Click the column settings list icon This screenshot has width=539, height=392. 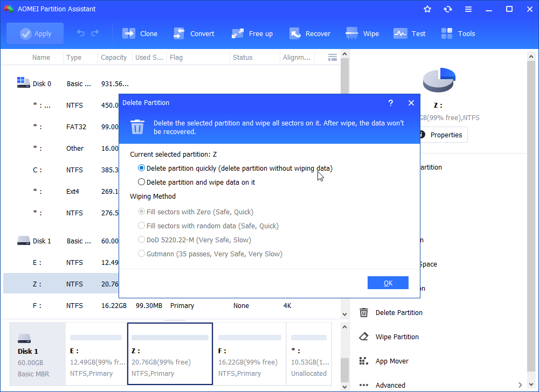[333, 57]
